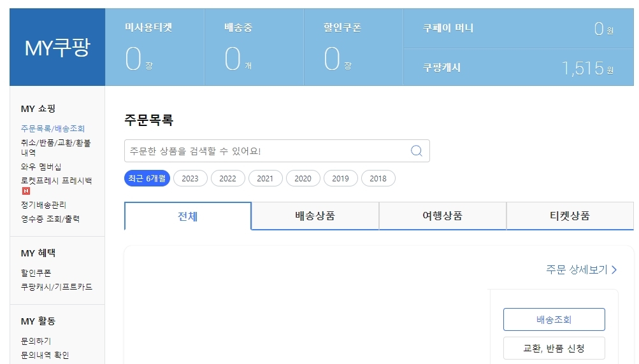
Task: Click the 쿠팡캐시 1,515원 balance row
Action: point(519,67)
